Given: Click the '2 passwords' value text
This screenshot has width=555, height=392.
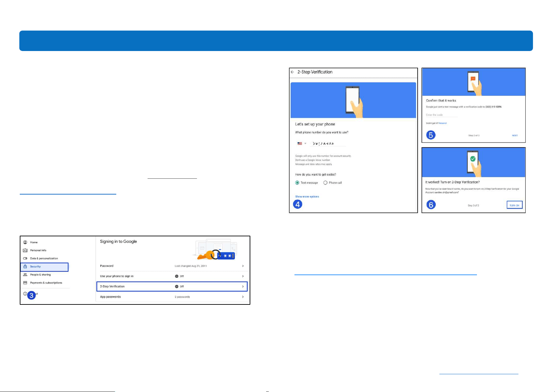Looking at the screenshot, I should point(182,297).
